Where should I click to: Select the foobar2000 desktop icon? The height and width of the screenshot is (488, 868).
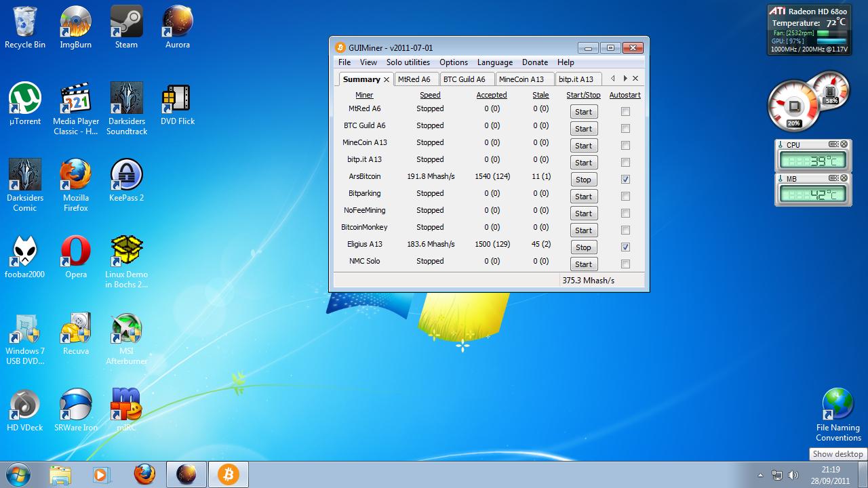click(x=25, y=257)
